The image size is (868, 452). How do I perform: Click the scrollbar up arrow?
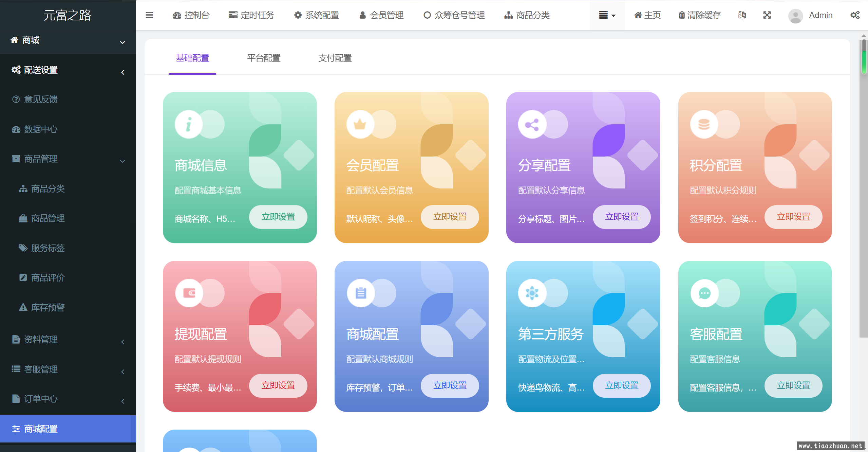(x=864, y=35)
